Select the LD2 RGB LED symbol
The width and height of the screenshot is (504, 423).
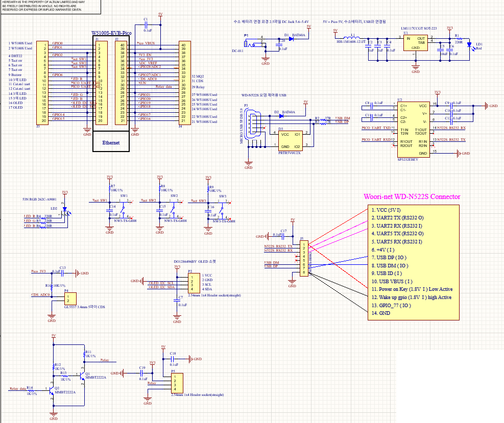(65, 210)
